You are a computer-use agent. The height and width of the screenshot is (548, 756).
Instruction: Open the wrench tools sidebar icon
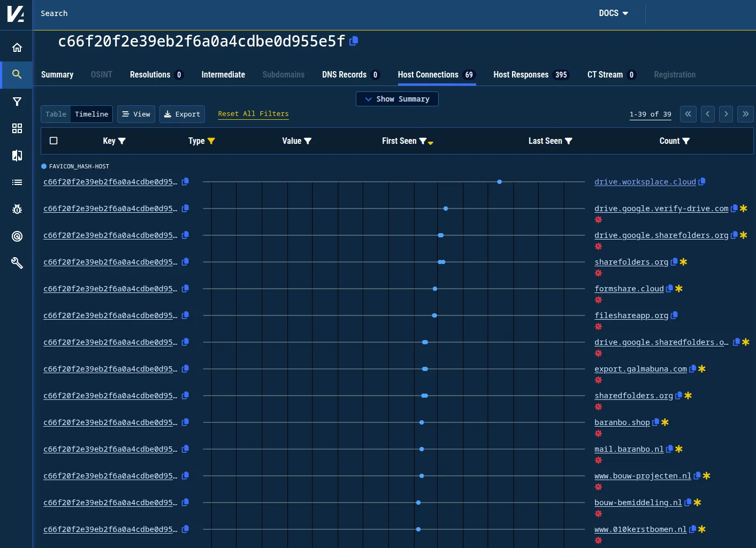tap(17, 263)
